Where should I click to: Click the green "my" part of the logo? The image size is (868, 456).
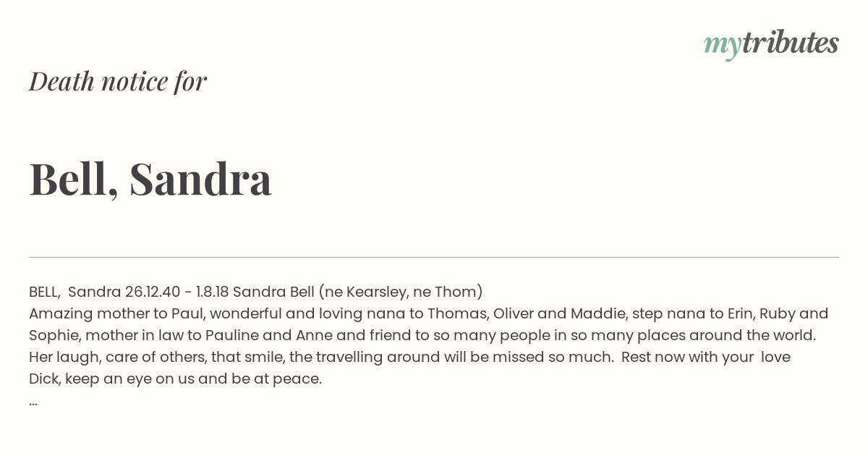(723, 46)
